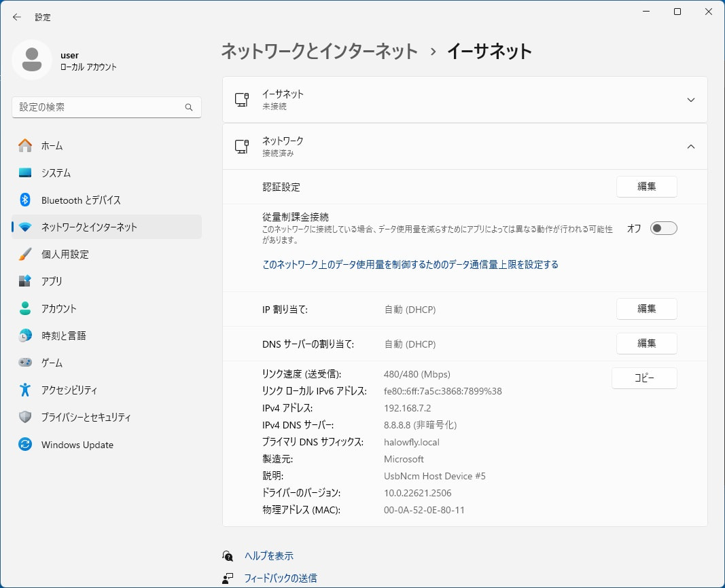This screenshot has width=725, height=588.
Task: Expand the イーサネット (未接続) section
Action: tap(690, 100)
